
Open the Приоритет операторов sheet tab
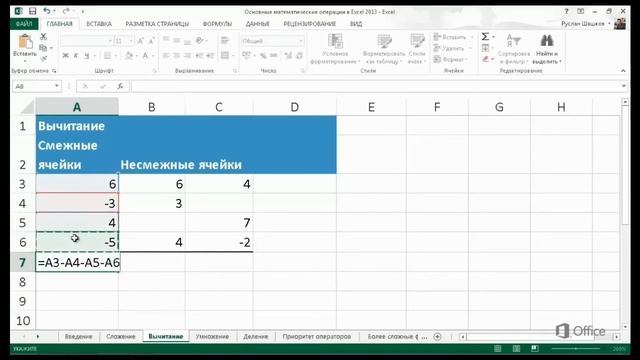tap(317, 336)
